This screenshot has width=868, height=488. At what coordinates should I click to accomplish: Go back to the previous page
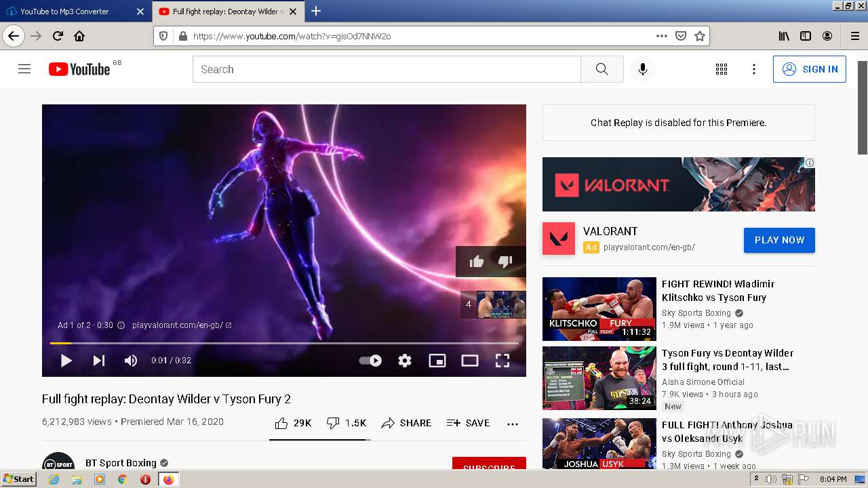(14, 36)
